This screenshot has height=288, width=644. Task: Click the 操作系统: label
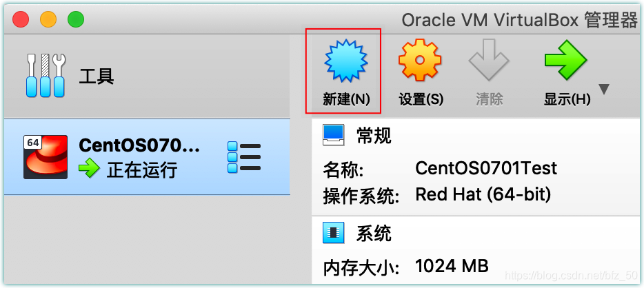(x=361, y=197)
